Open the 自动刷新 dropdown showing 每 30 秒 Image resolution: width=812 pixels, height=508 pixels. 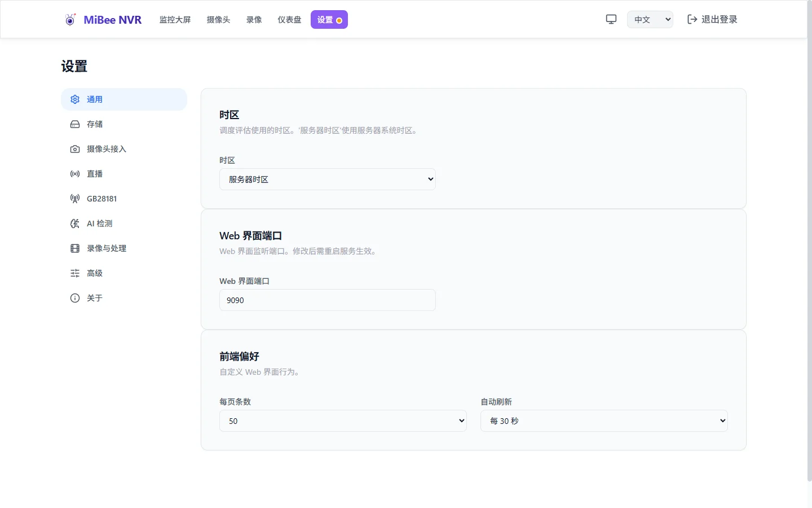pos(604,421)
